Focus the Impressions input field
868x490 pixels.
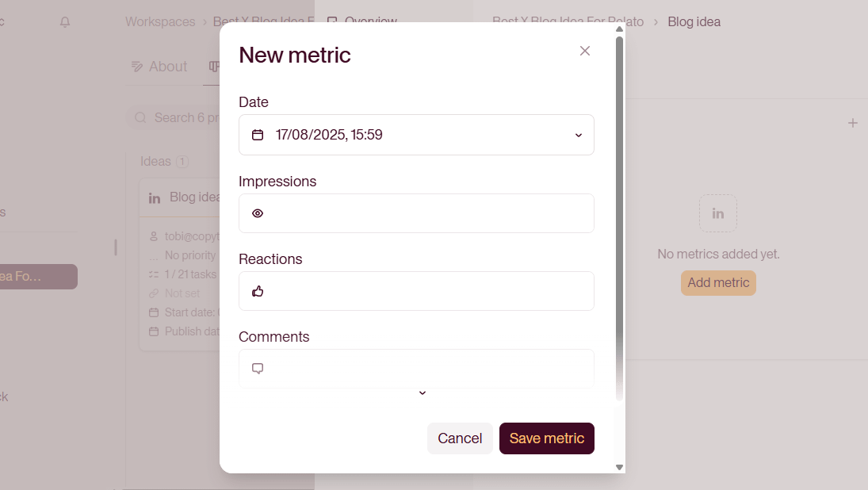(x=416, y=213)
